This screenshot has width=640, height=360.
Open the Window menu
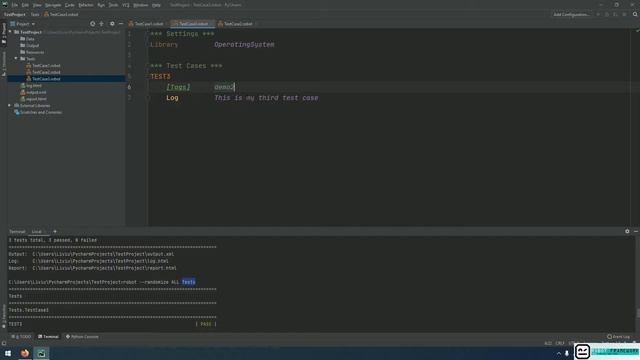click(x=141, y=5)
